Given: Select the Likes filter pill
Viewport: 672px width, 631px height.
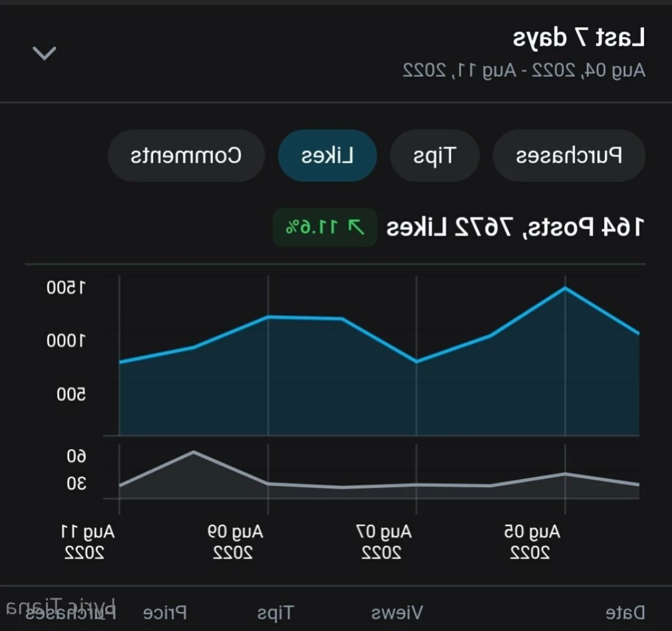Looking at the screenshot, I should (x=328, y=156).
